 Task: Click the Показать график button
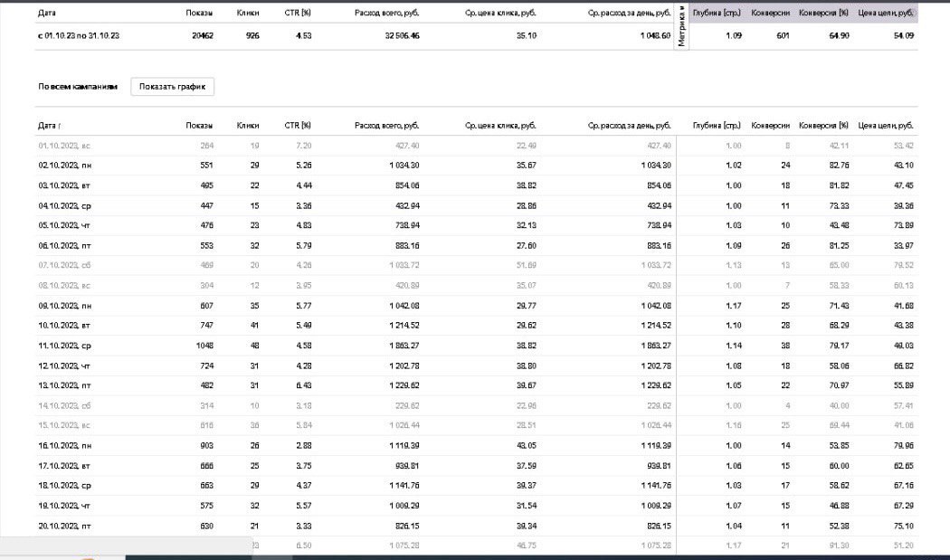click(x=172, y=87)
